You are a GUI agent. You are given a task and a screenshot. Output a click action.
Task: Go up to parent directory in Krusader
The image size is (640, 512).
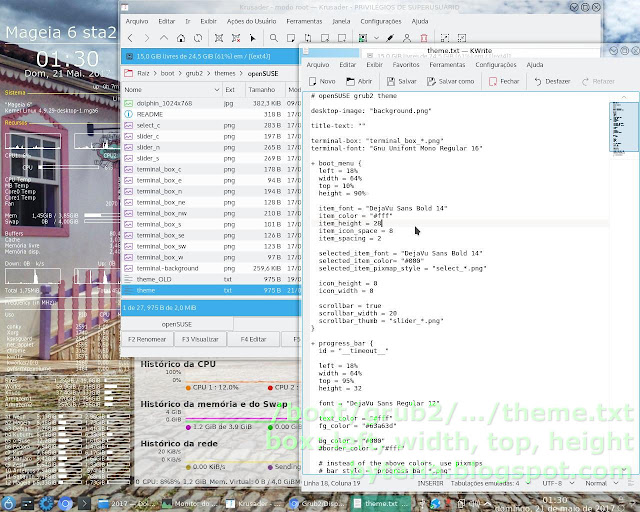(164, 38)
